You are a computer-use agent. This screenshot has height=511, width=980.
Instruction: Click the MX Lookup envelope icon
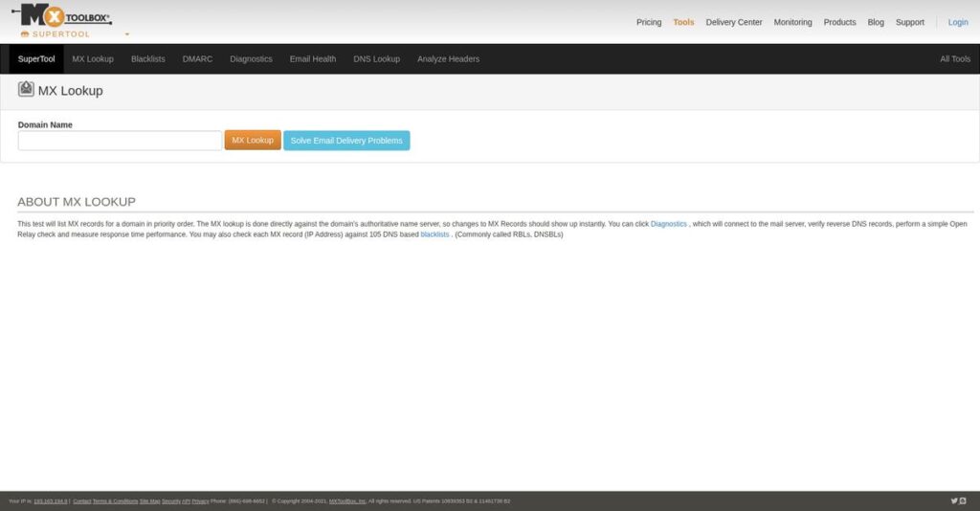tap(26, 89)
